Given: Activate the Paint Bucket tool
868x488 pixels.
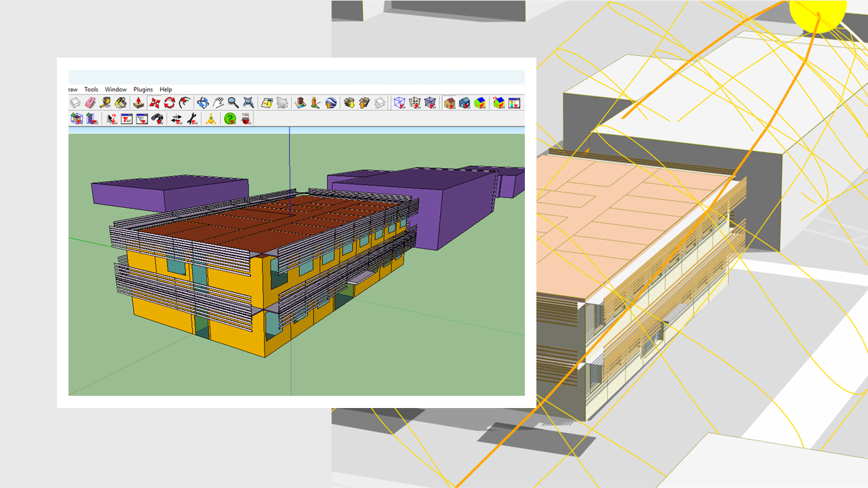Looking at the screenshot, I should click(x=121, y=102).
